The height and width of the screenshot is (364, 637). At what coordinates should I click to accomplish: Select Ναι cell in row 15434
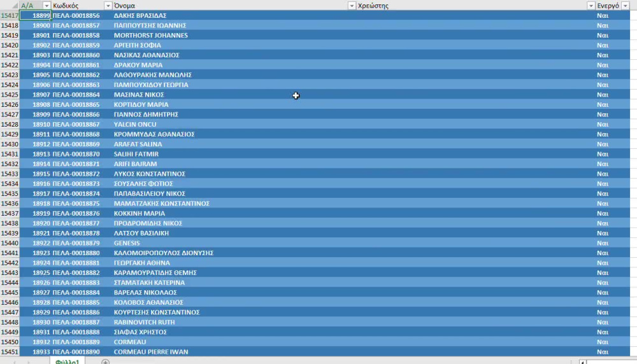[613, 184]
